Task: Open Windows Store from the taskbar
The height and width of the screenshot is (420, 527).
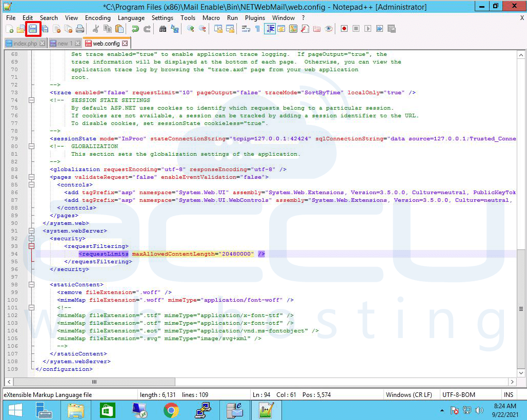Action: click(x=108, y=410)
